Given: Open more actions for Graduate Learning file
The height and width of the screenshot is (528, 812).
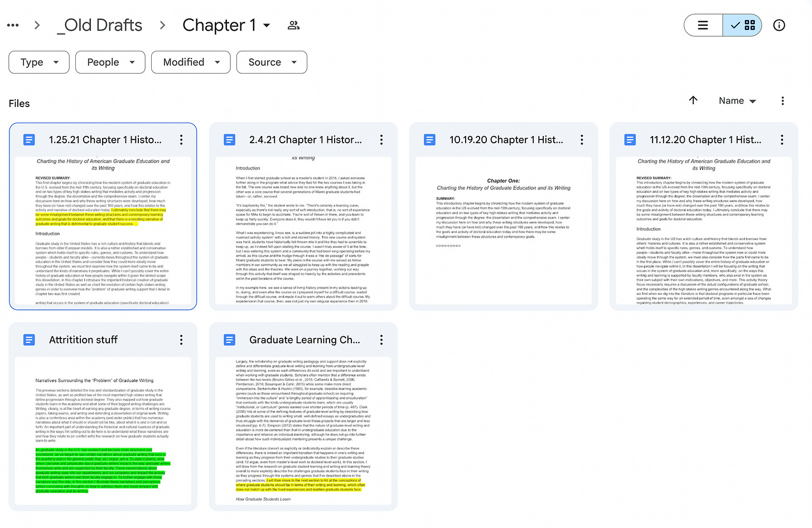Looking at the screenshot, I should (381, 340).
